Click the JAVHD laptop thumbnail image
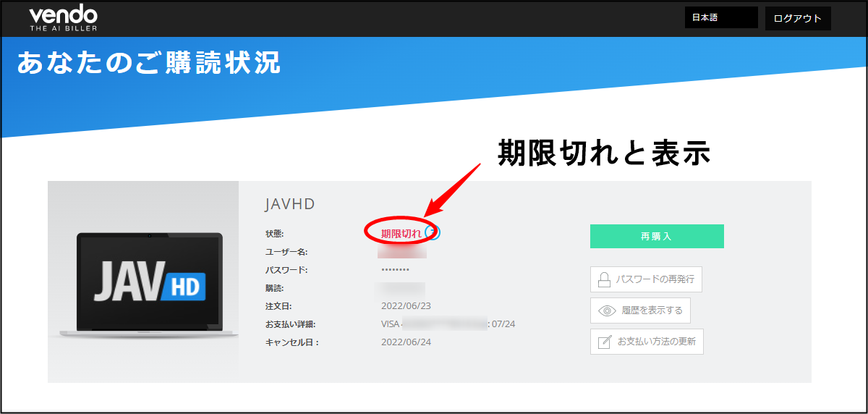This screenshot has width=868, height=414. [143, 282]
